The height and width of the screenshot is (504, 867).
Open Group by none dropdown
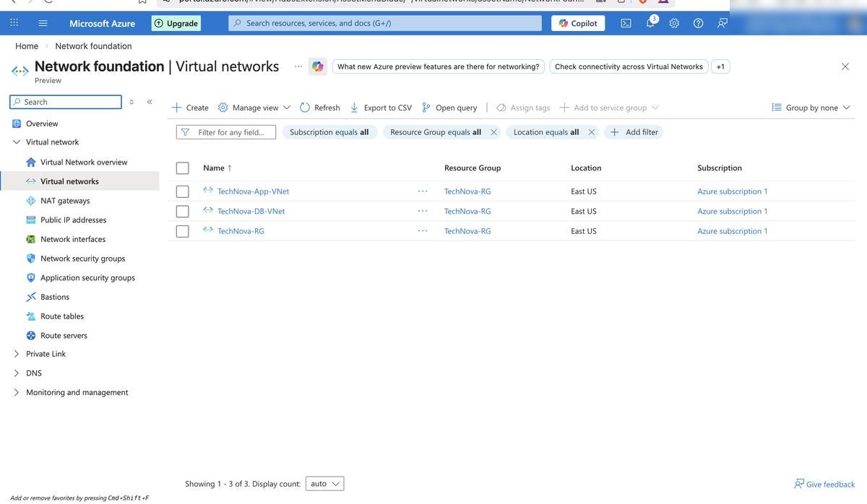point(811,108)
